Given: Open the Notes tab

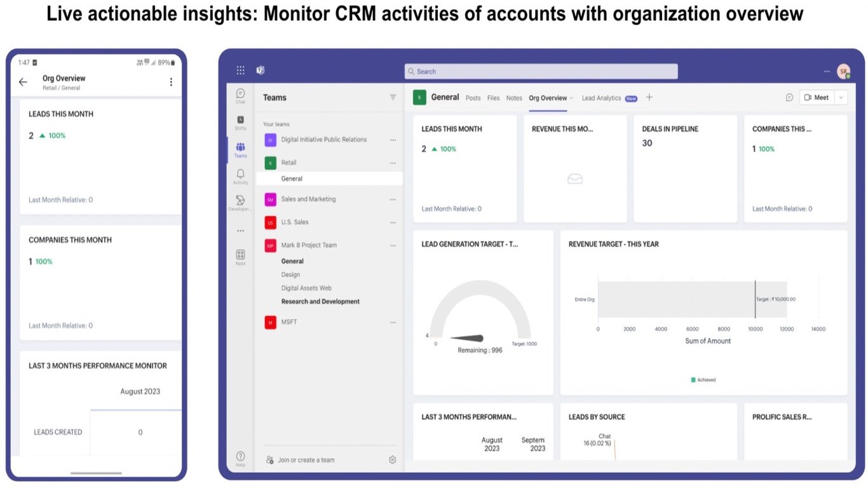Looking at the screenshot, I should (514, 98).
